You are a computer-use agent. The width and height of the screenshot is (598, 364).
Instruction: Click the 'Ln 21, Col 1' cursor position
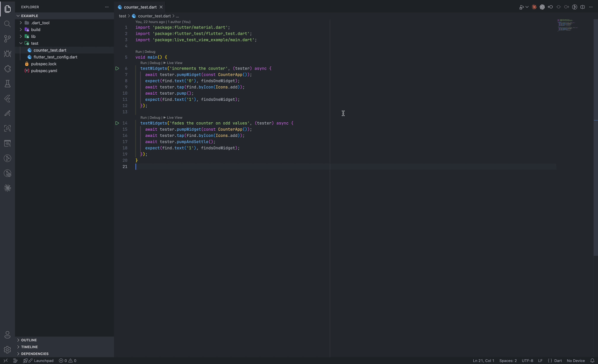tap(484, 361)
